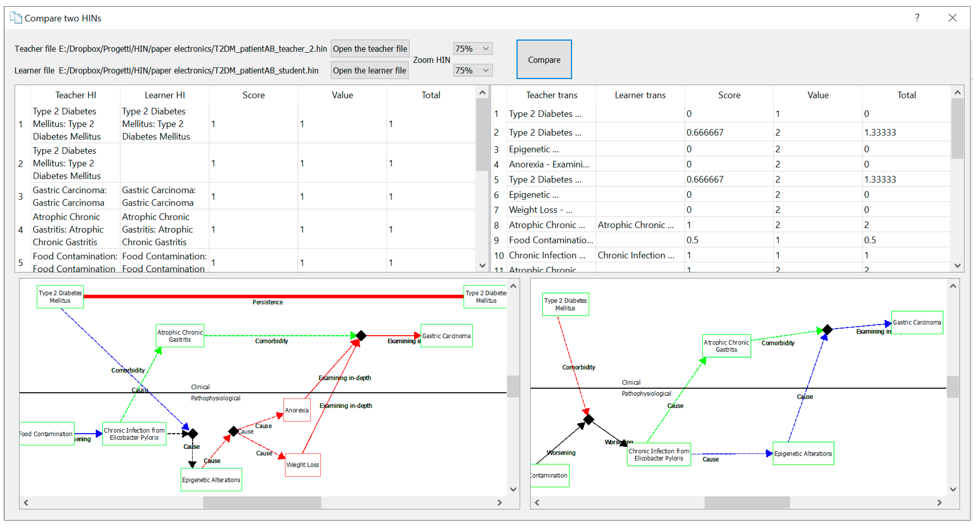This screenshot has height=530, width=980.
Task: Select Epigenetic Alterations node in learner graph
Action: coord(803,453)
